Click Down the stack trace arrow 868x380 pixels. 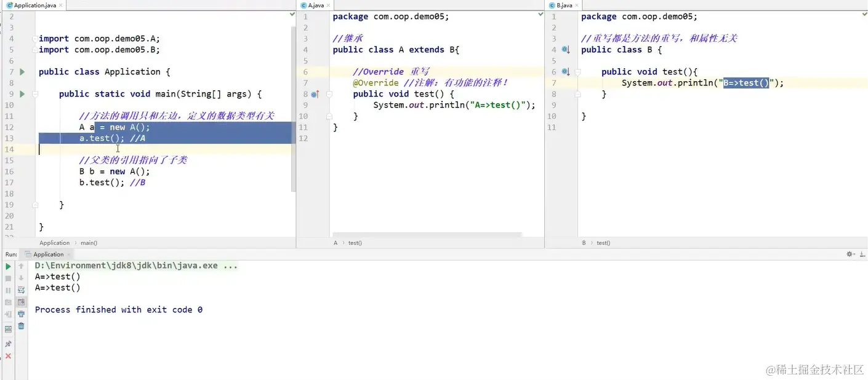coord(21,278)
